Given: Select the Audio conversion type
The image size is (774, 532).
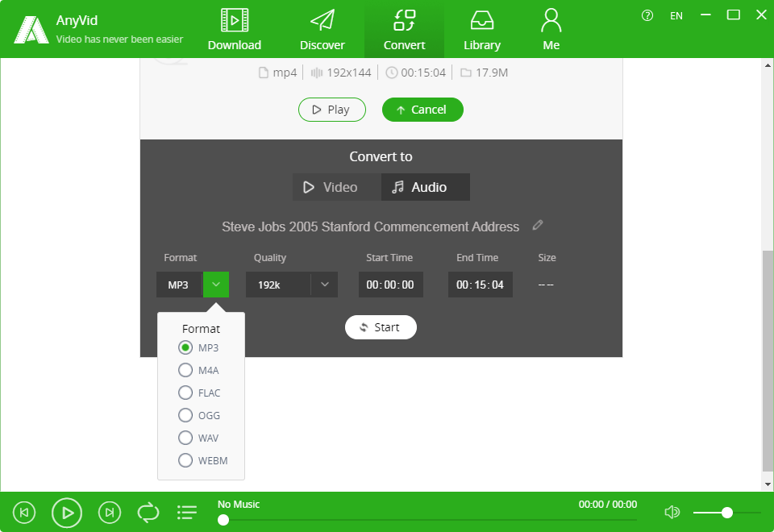Looking at the screenshot, I should tap(426, 187).
